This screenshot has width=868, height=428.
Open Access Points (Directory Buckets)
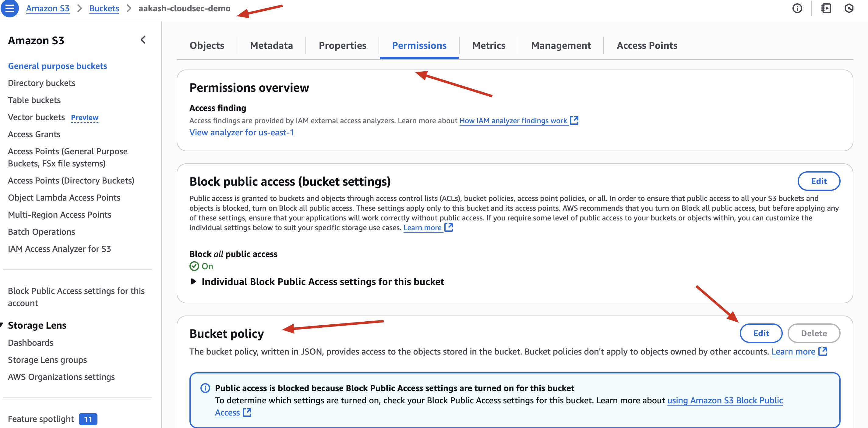click(71, 180)
